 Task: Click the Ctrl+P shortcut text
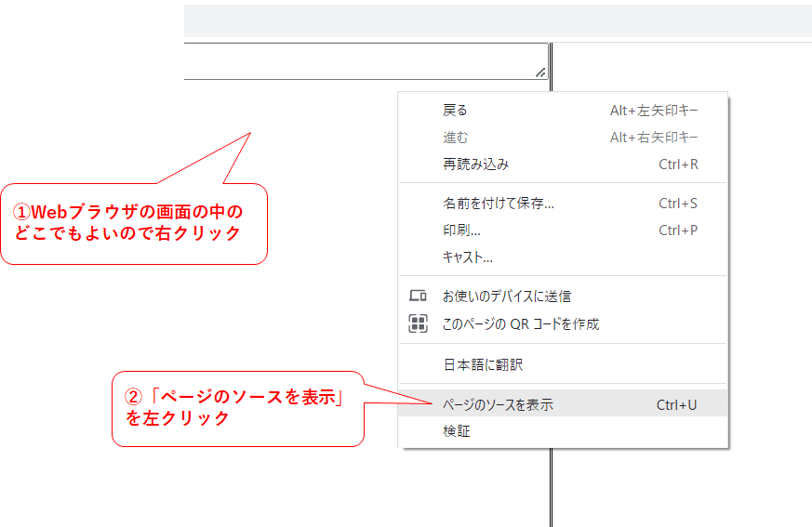(678, 231)
